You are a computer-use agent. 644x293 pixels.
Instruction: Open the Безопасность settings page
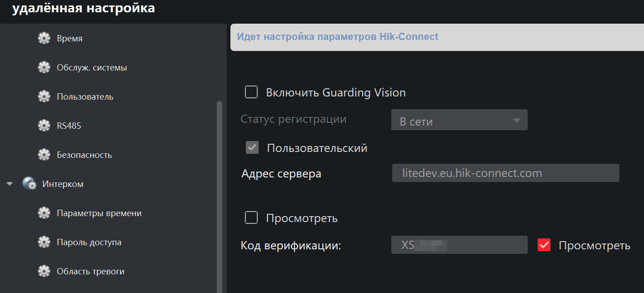coord(84,155)
